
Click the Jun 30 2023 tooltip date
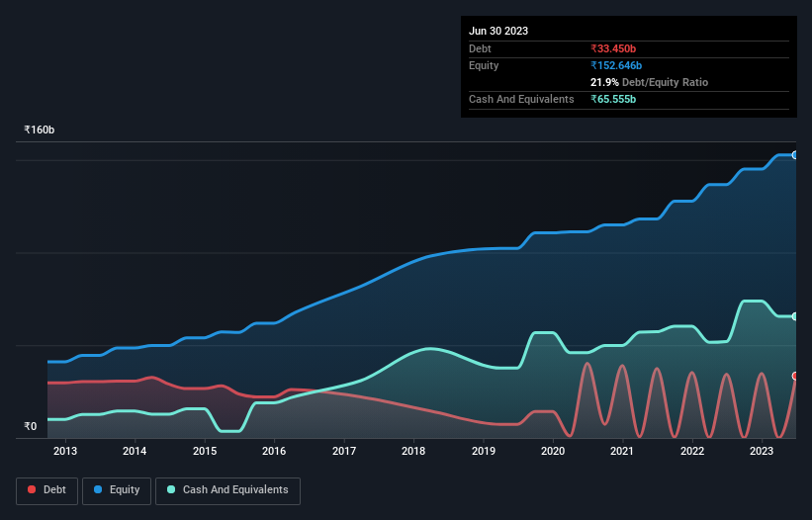(x=498, y=31)
